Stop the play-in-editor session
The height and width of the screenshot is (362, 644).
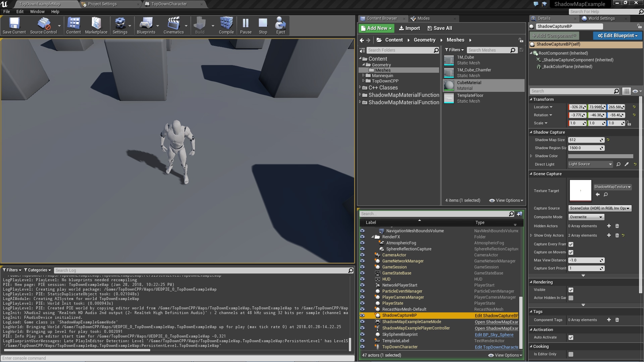click(x=263, y=25)
